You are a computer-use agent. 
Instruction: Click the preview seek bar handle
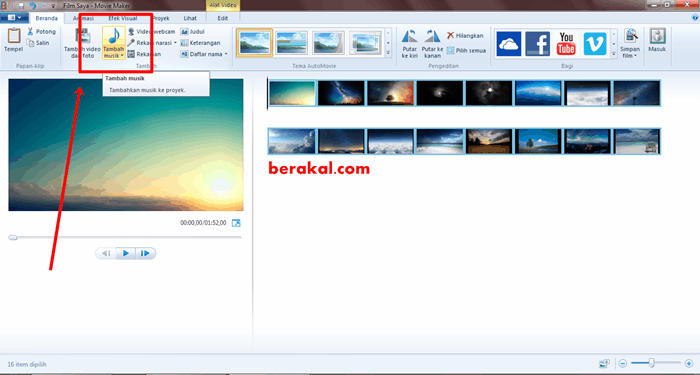tap(13, 238)
